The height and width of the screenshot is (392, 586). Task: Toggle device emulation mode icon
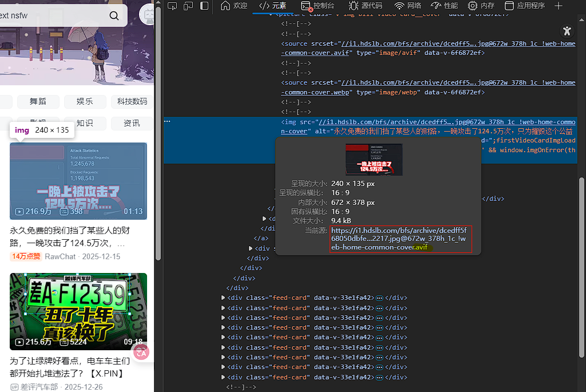(188, 6)
